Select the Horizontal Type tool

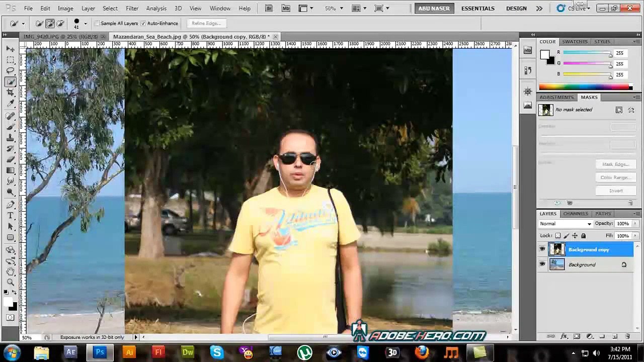coord(11,216)
